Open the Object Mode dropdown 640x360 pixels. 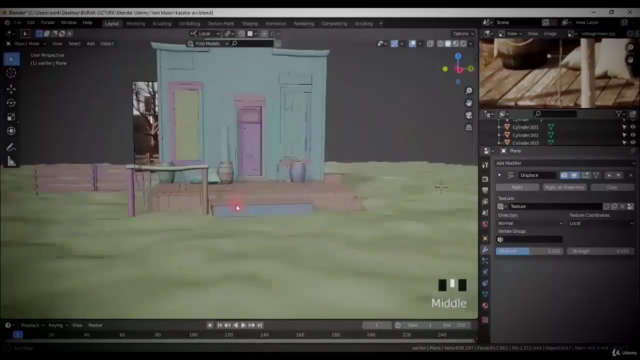pyautogui.click(x=27, y=44)
